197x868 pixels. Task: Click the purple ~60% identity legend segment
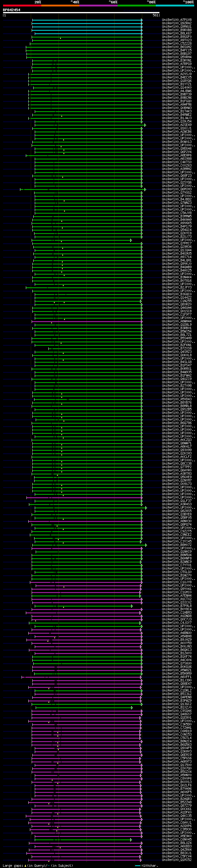coord(98,6)
